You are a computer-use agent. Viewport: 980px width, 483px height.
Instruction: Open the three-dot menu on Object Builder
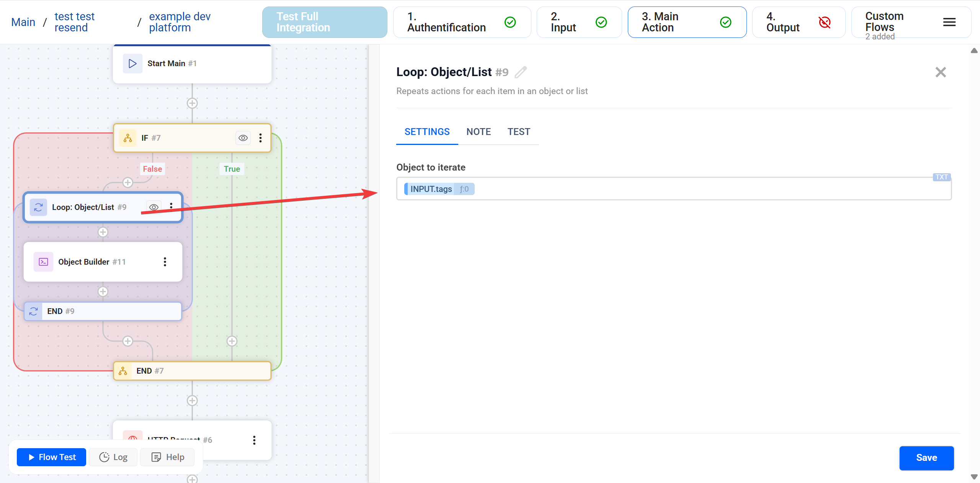(165, 262)
